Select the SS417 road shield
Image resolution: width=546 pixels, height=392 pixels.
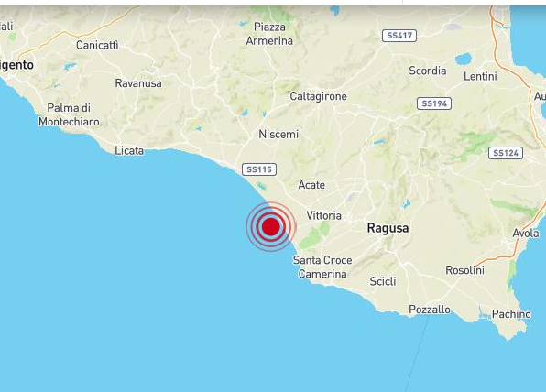pos(399,36)
